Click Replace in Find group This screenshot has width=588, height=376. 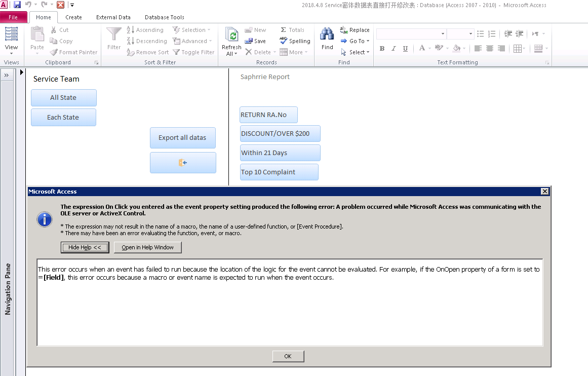pyautogui.click(x=355, y=30)
